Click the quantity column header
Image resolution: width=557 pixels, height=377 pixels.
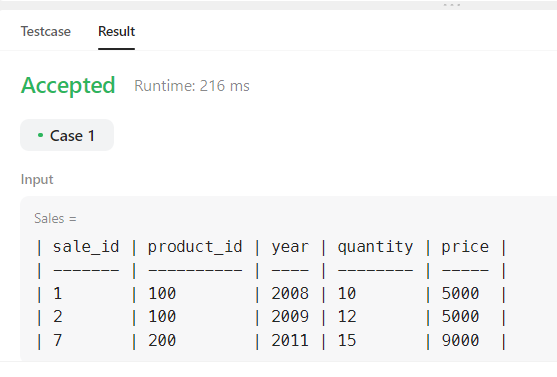pyautogui.click(x=375, y=247)
